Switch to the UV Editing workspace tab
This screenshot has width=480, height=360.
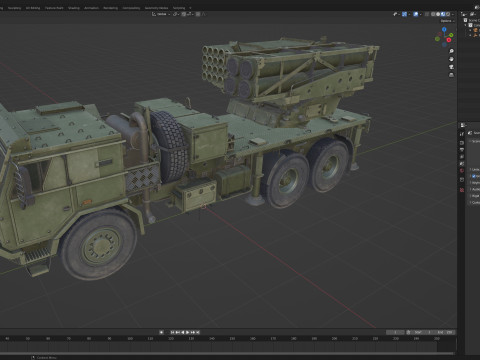click(33, 8)
